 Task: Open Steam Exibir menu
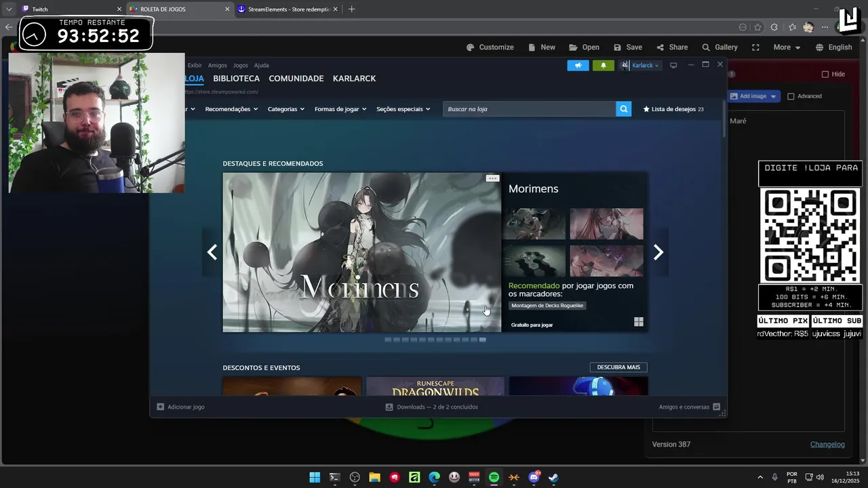[x=195, y=65]
